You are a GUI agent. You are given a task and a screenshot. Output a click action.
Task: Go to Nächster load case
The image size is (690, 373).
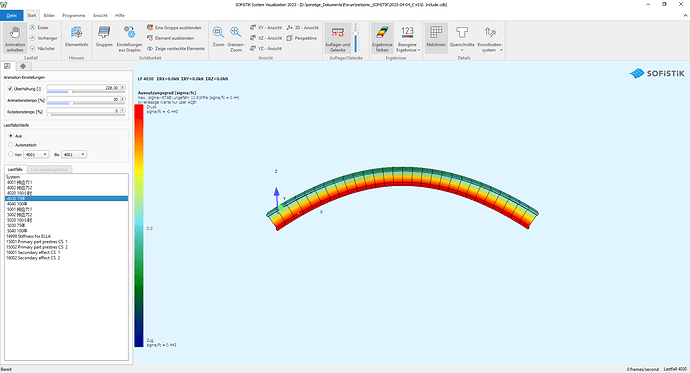click(43, 48)
